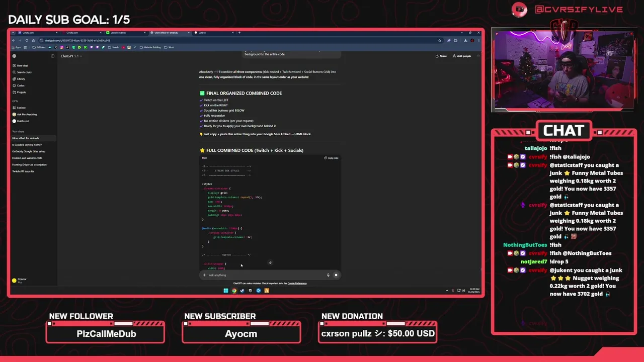Switch to the Linktree Admin tab
Viewport: 644px width, 362px height.
[x=126, y=33]
